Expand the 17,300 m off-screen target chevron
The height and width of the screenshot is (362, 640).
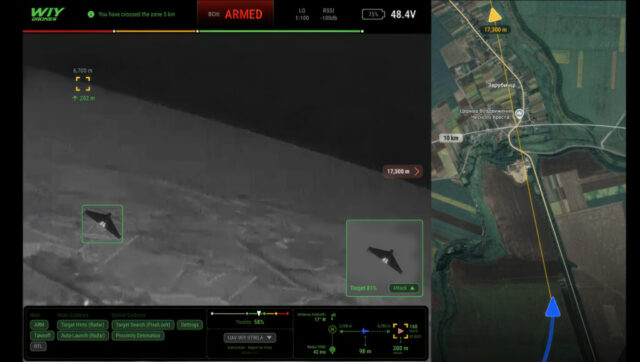(416, 171)
